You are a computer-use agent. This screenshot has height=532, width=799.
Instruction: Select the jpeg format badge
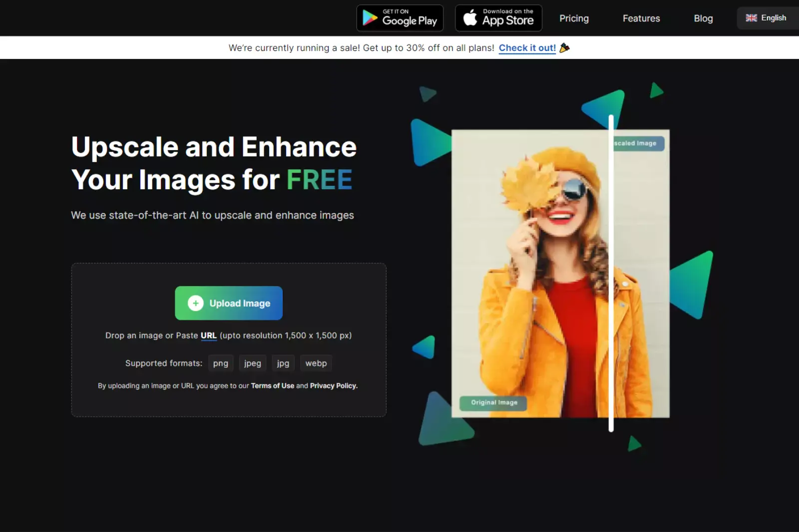click(252, 363)
